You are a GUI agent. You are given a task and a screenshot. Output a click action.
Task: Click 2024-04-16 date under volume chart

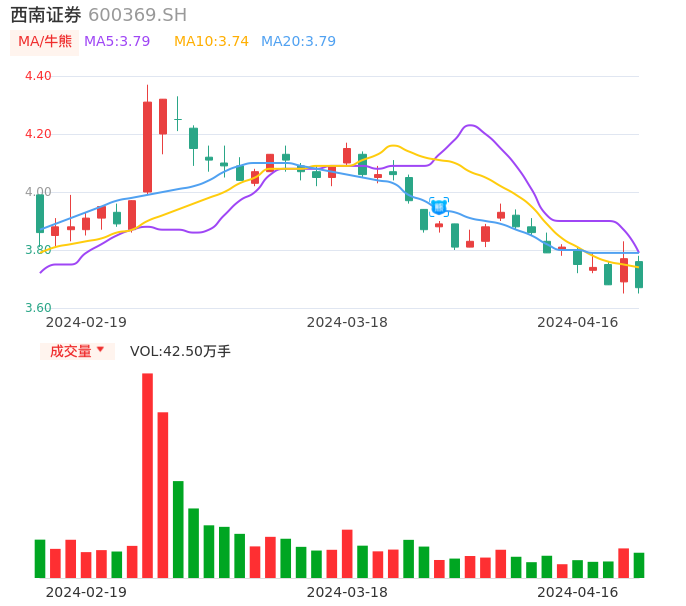[578, 592]
